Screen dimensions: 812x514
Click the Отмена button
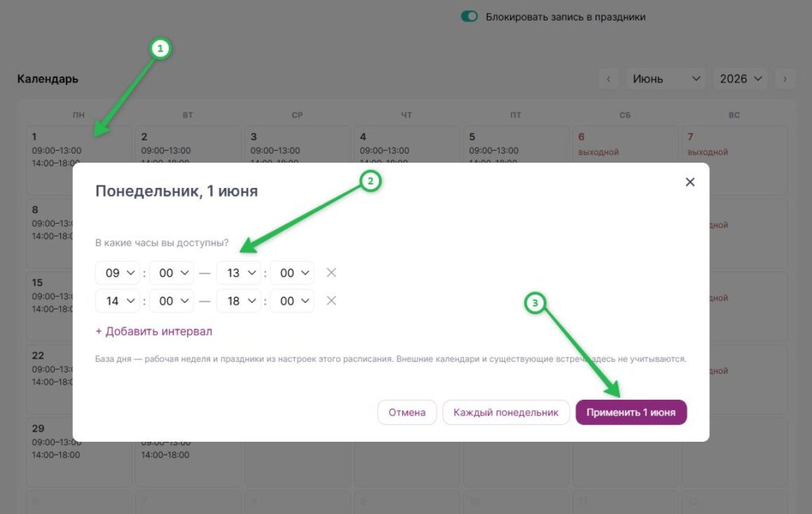(407, 412)
